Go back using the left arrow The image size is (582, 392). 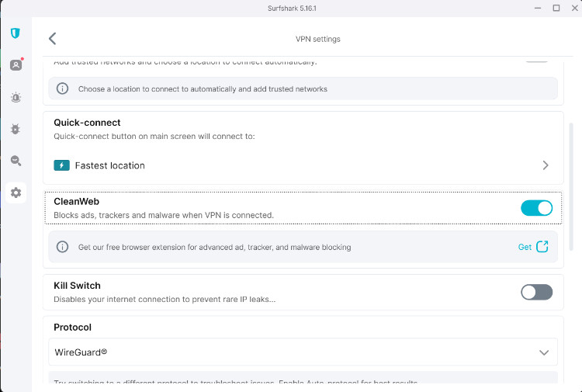52,39
